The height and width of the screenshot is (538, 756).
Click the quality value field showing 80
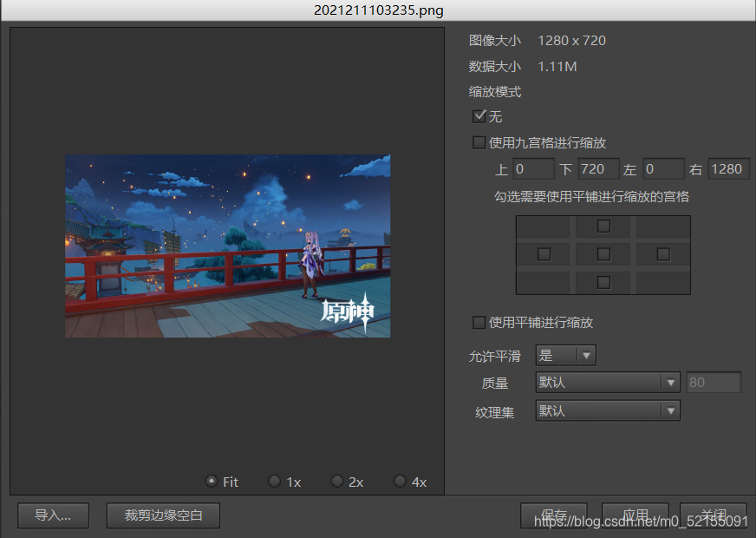[x=714, y=383]
